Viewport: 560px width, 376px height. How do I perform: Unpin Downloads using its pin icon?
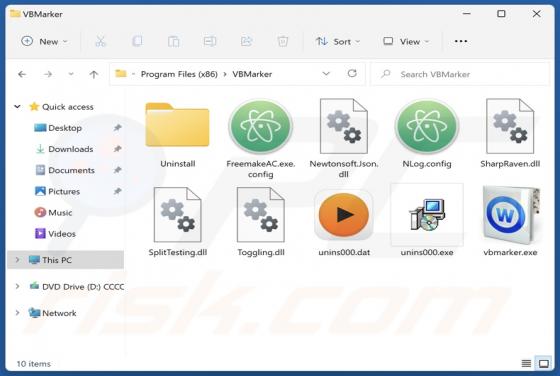pyautogui.click(x=117, y=149)
